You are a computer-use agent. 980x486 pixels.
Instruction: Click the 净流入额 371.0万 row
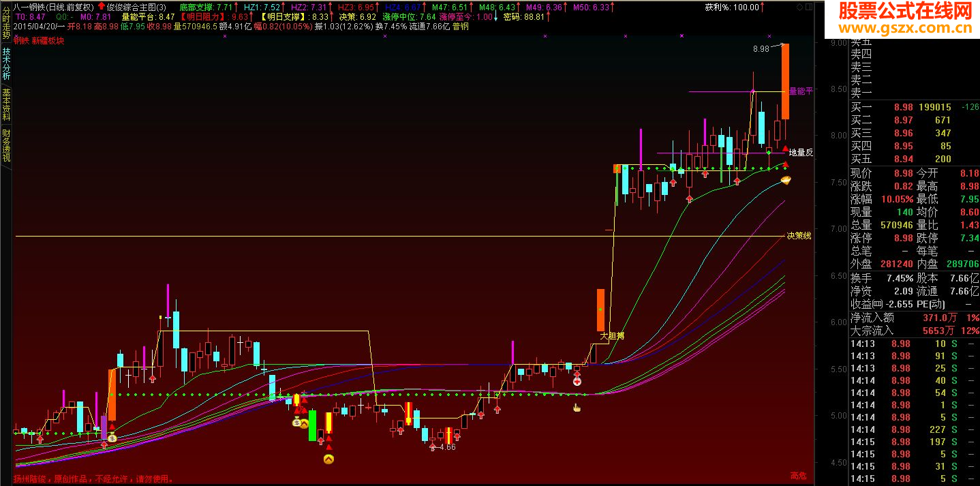[x=915, y=318]
